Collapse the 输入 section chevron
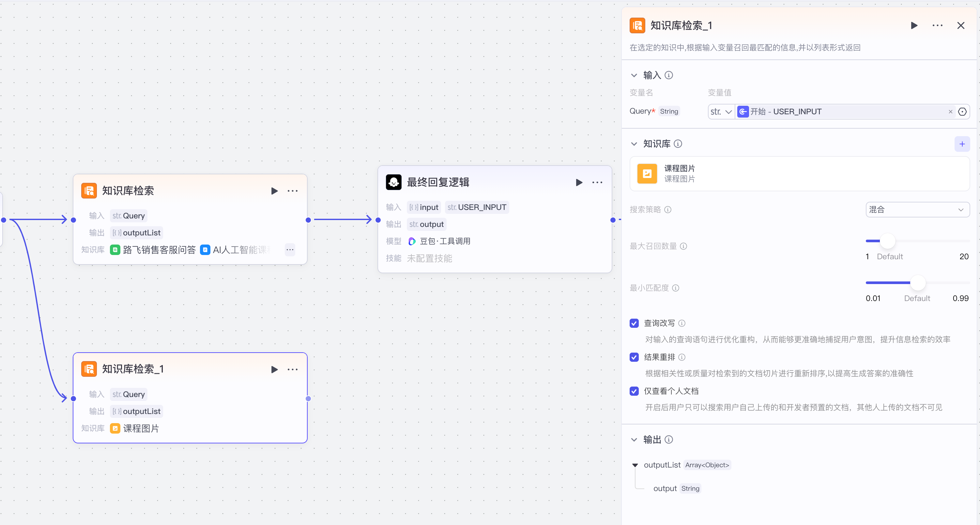Image resolution: width=980 pixels, height=525 pixels. [x=634, y=75]
